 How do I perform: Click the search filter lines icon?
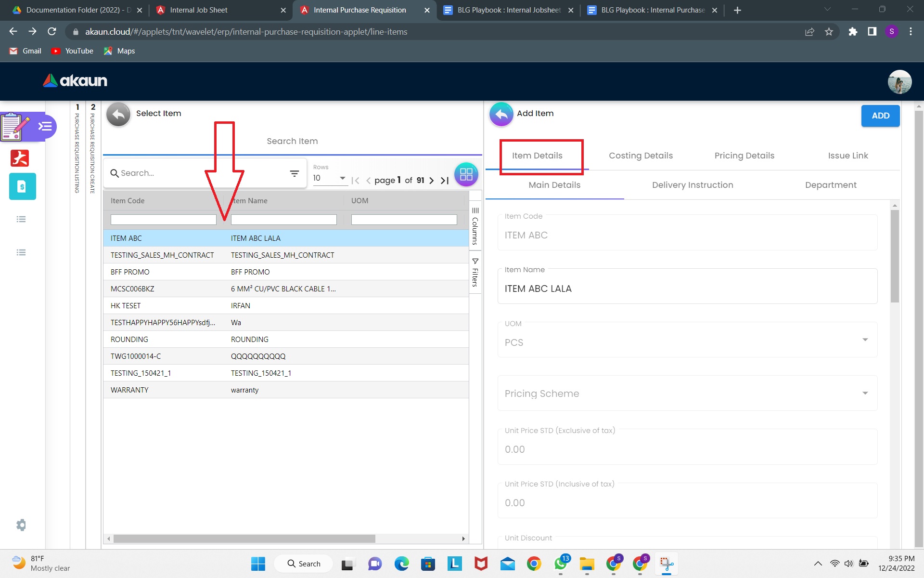pyautogui.click(x=295, y=173)
